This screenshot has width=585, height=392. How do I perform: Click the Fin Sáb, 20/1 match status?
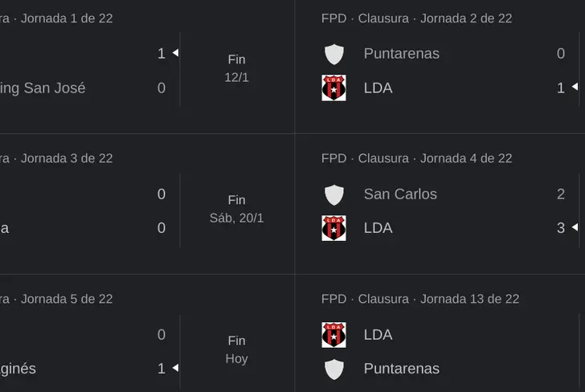point(236,209)
